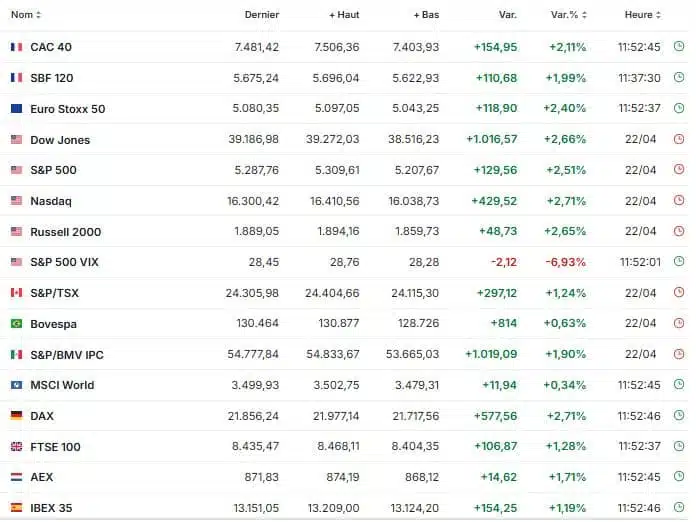This screenshot has width=696, height=522.
Task: Open the CAC 40 index link
Action: 51,47
